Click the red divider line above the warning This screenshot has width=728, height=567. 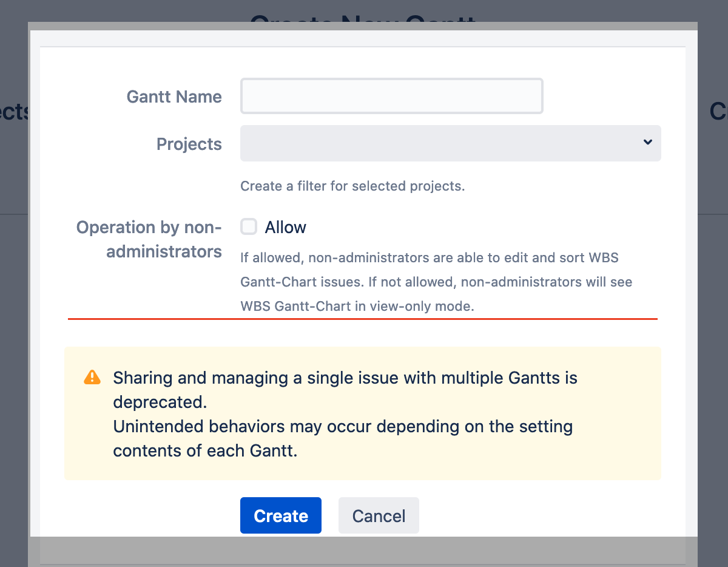click(362, 318)
